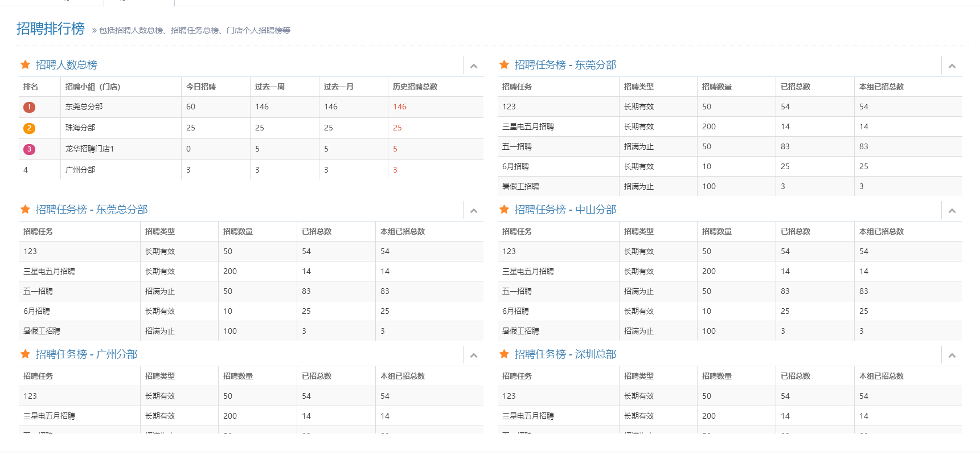980x454 pixels.
Task: Click the star icon beside 招聘任务榜 - 广州分部
Action: [25, 354]
